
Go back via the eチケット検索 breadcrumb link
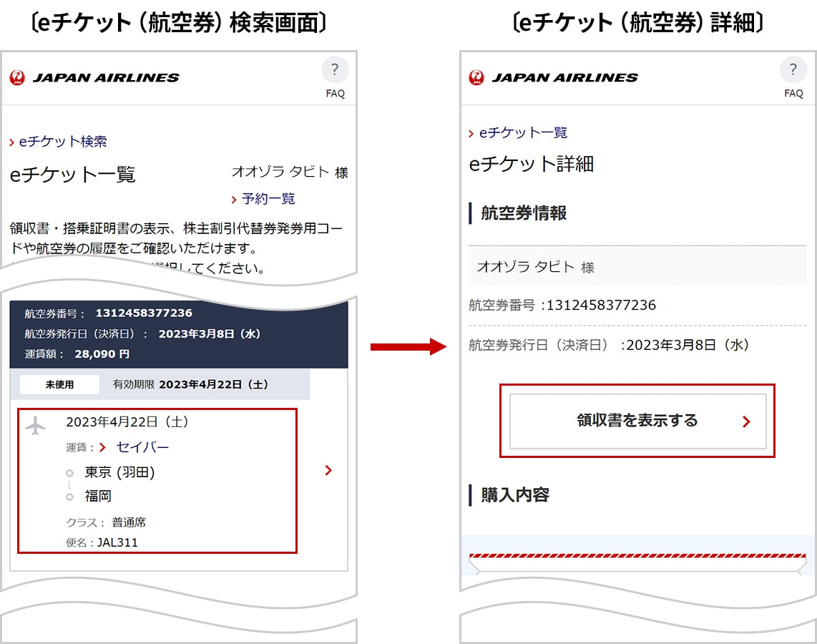(63, 142)
